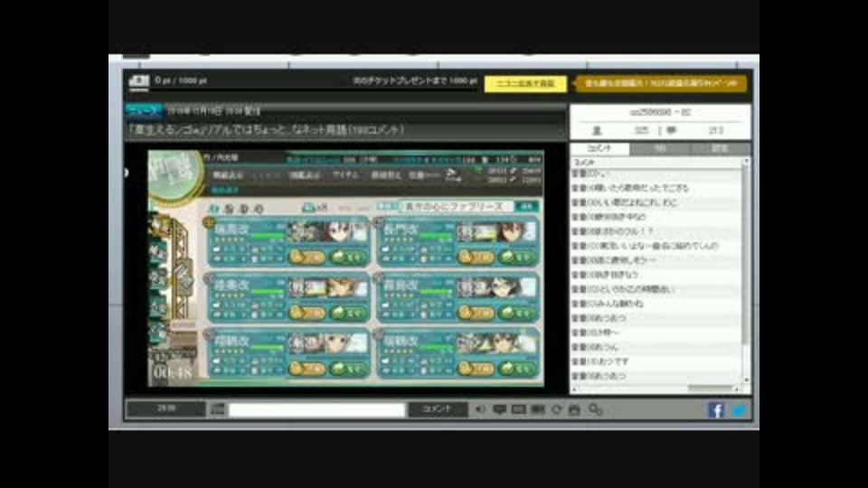Open yellow detail button on flagship card

(x=307, y=257)
